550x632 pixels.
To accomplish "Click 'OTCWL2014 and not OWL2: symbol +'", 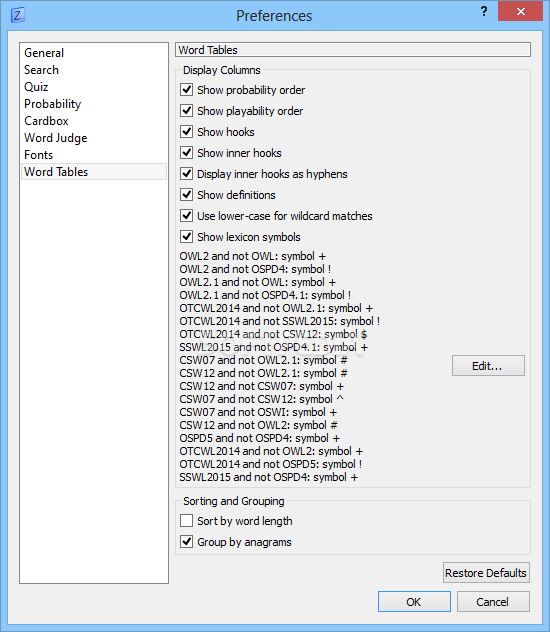I will click(271, 451).
